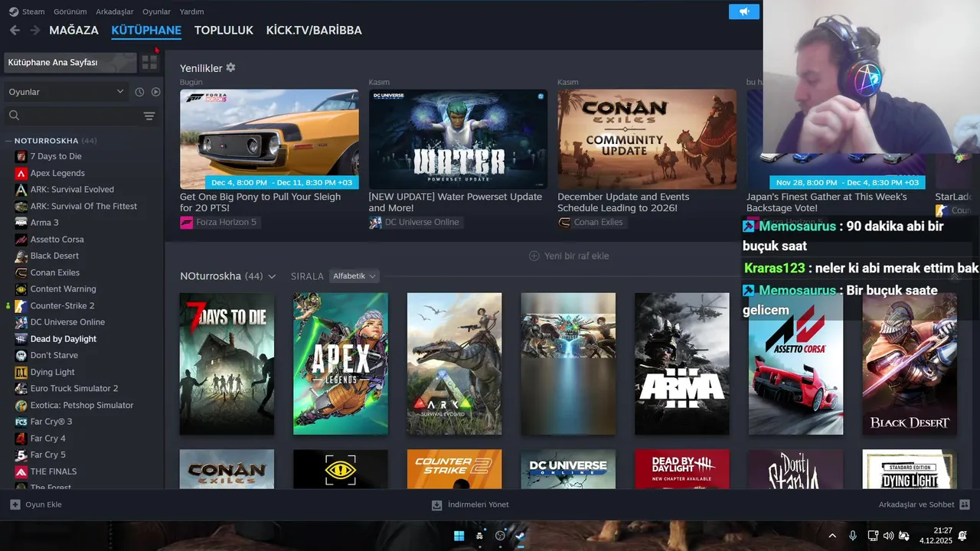Click the blue announcements megaphone button
The height and width of the screenshot is (551, 980).
point(744,11)
